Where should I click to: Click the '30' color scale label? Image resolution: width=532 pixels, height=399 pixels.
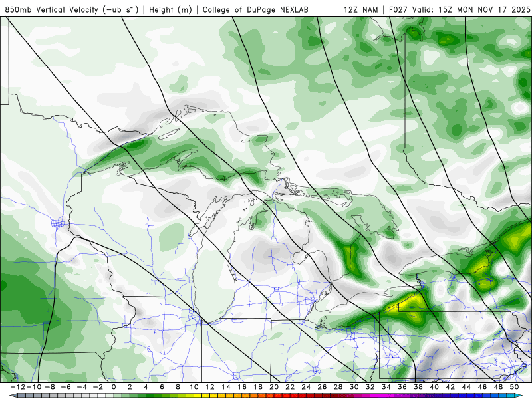tap(354, 387)
